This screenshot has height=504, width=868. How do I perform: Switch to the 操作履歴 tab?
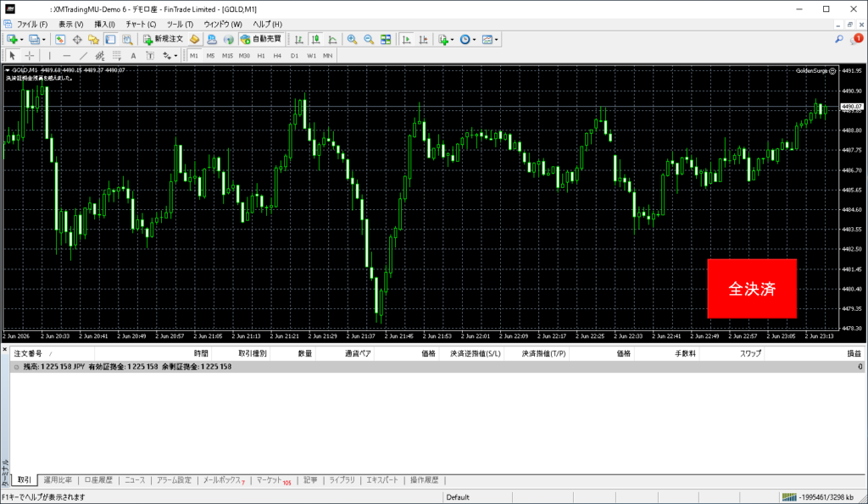point(424,479)
